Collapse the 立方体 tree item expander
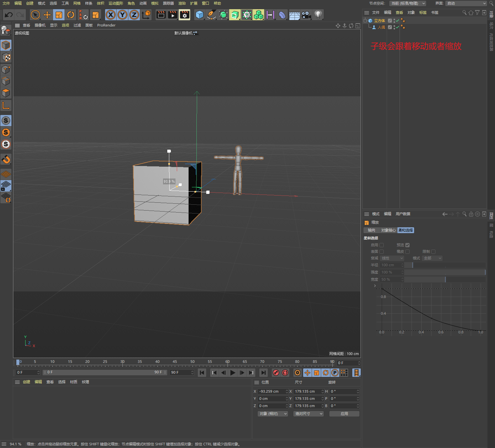 point(365,21)
